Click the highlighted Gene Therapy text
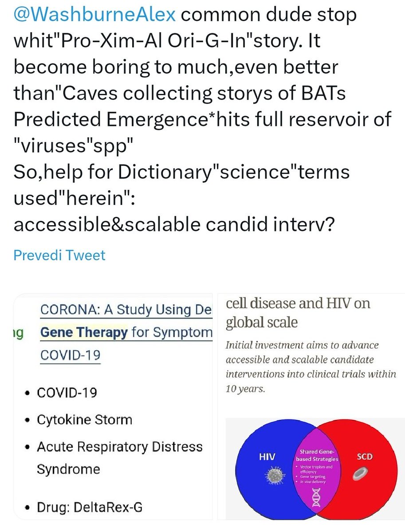 [84, 332]
